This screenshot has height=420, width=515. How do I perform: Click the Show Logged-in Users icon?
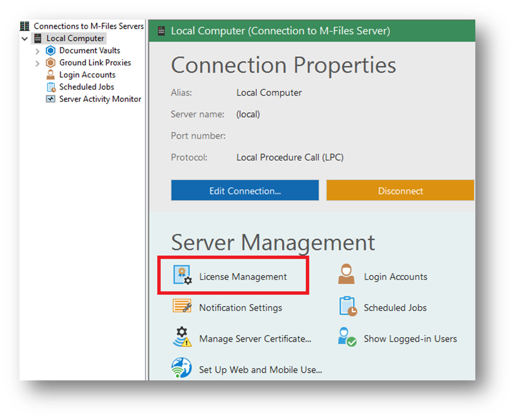tap(347, 337)
